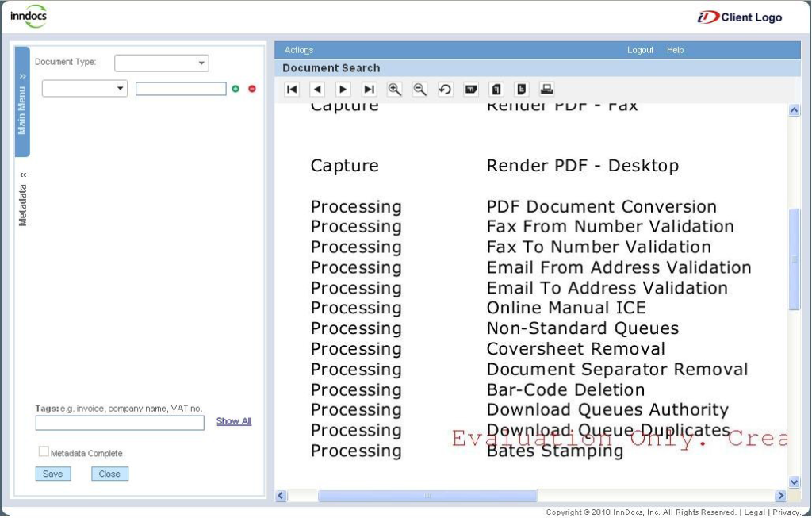Click the flipped portrait page icon
The width and height of the screenshot is (812, 518).
(496, 89)
